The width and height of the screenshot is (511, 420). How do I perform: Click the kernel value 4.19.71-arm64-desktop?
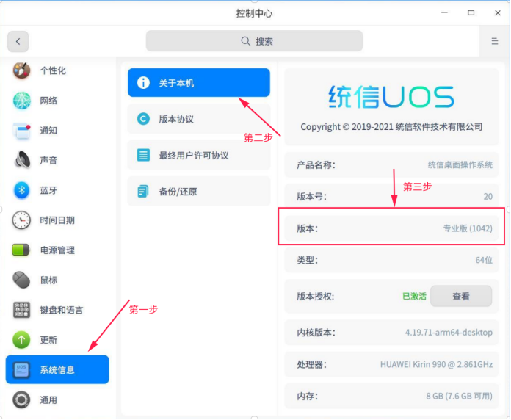[449, 333]
